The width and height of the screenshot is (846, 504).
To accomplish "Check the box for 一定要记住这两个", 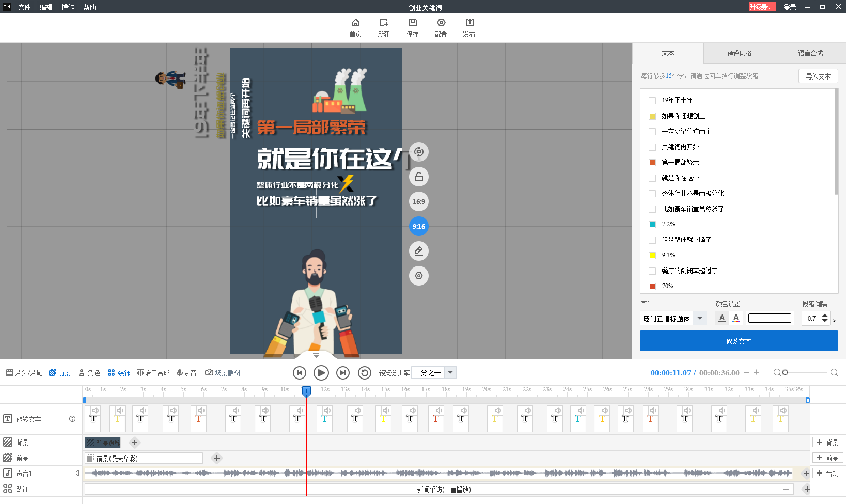I will pyautogui.click(x=652, y=131).
